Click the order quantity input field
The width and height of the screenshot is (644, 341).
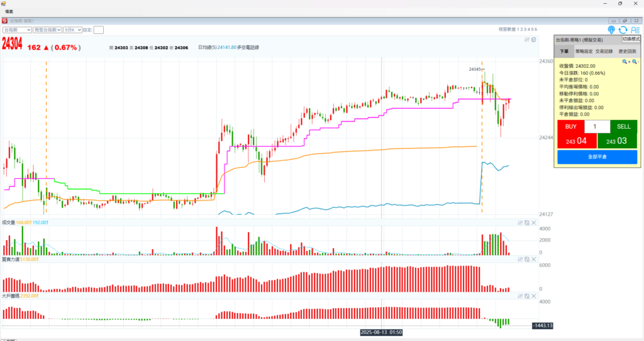[597, 126]
